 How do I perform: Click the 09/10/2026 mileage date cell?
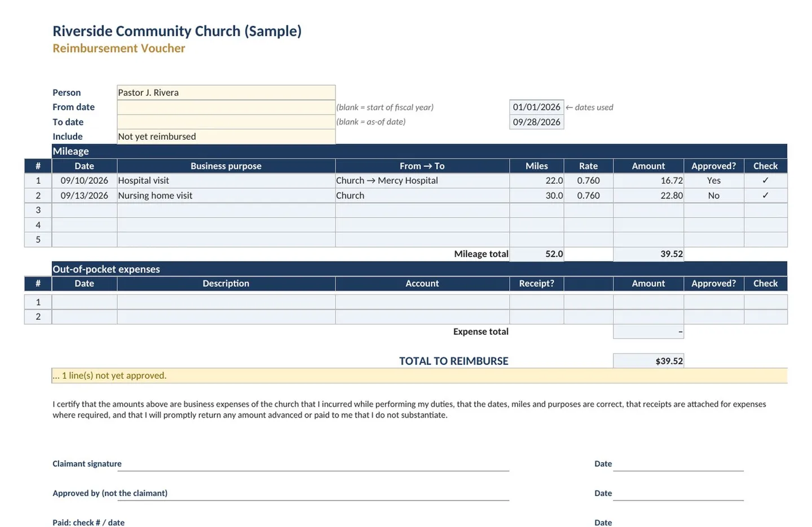tap(85, 180)
